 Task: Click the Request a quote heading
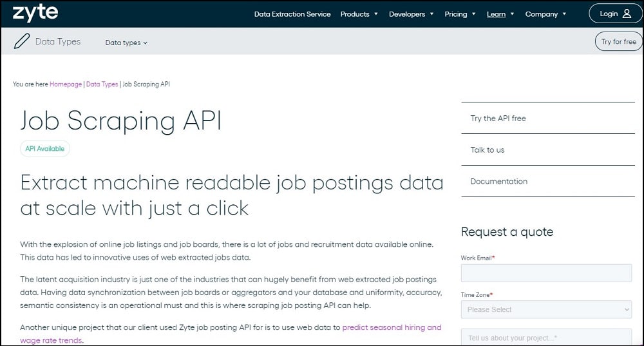coord(507,232)
